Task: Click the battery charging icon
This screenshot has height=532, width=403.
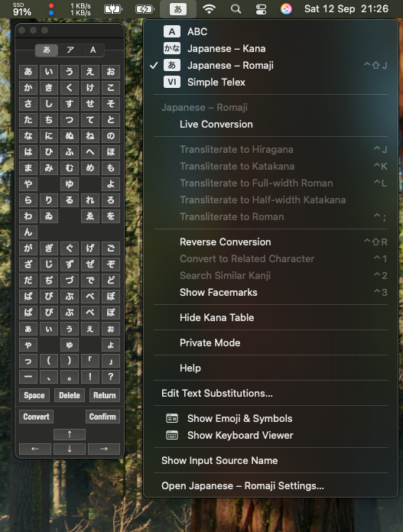Action: [145, 9]
